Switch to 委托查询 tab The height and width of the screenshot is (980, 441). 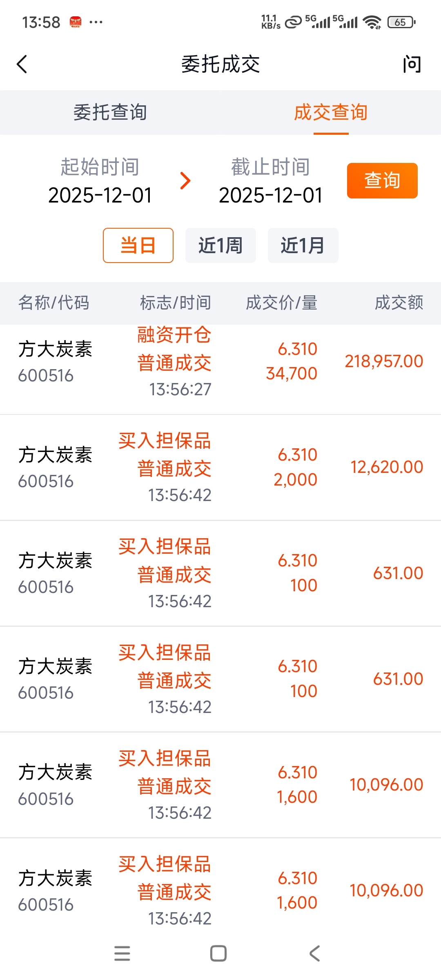(x=110, y=112)
